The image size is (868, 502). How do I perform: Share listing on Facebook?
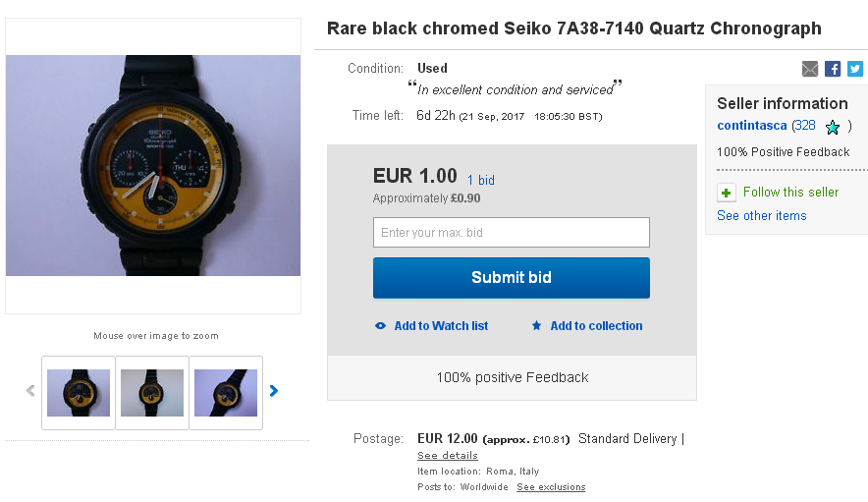(833, 69)
